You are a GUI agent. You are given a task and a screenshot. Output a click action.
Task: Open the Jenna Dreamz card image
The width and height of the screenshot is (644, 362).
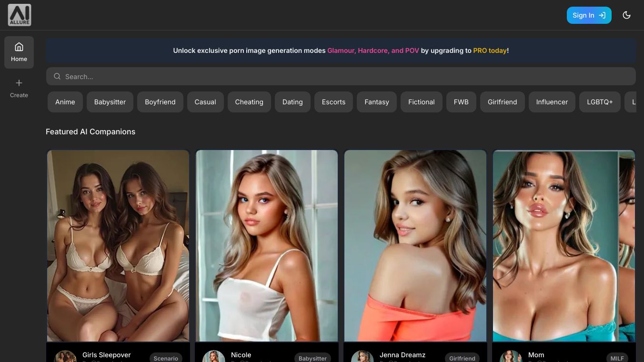(x=415, y=246)
